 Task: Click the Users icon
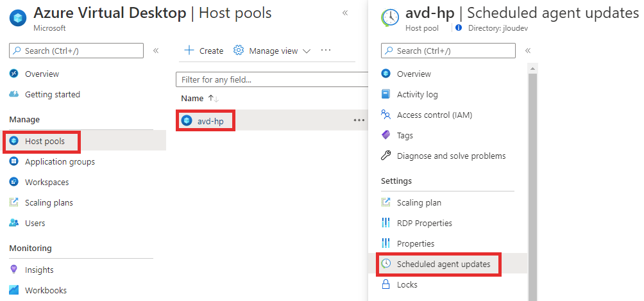point(14,223)
